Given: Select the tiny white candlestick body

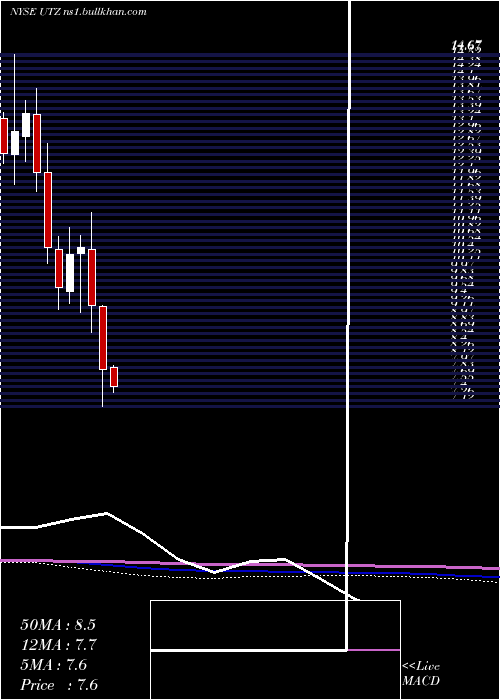Looking at the screenshot, I should click(81, 250).
